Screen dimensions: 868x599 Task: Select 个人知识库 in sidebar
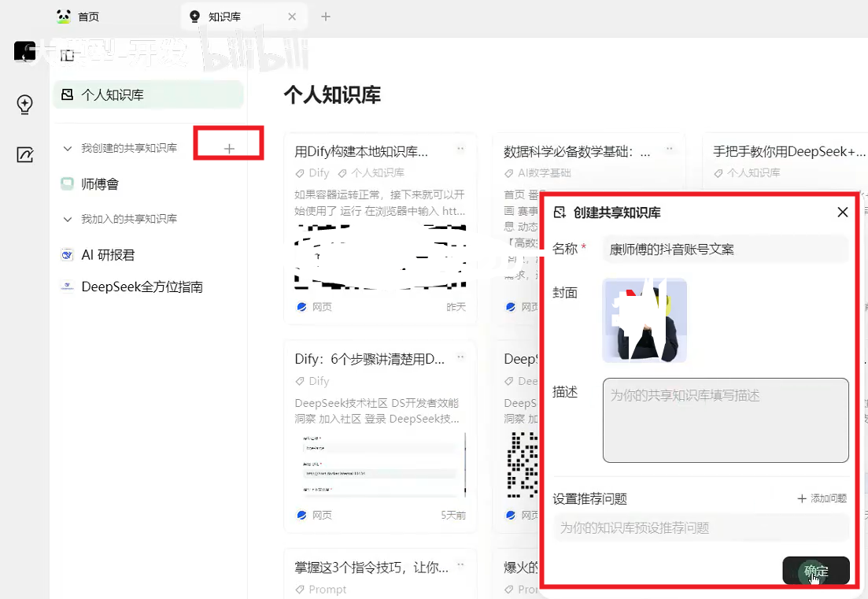point(148,94)
